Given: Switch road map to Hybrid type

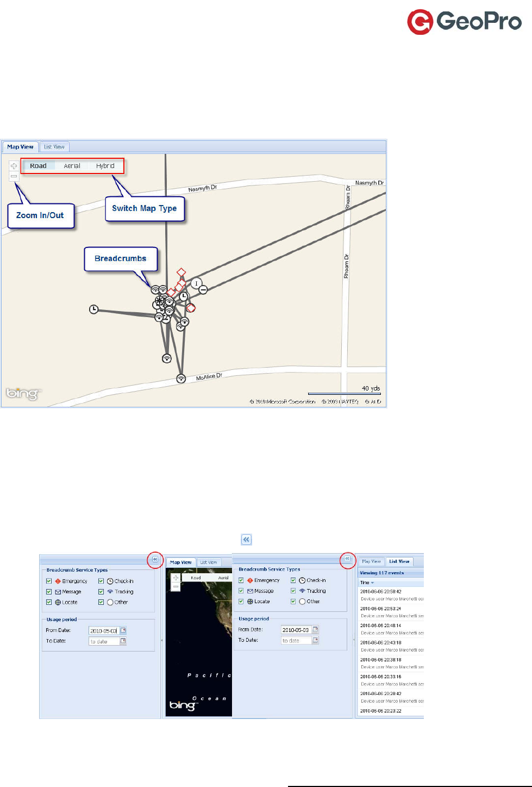Looking at the screenshot, I should tap(105, 166).
